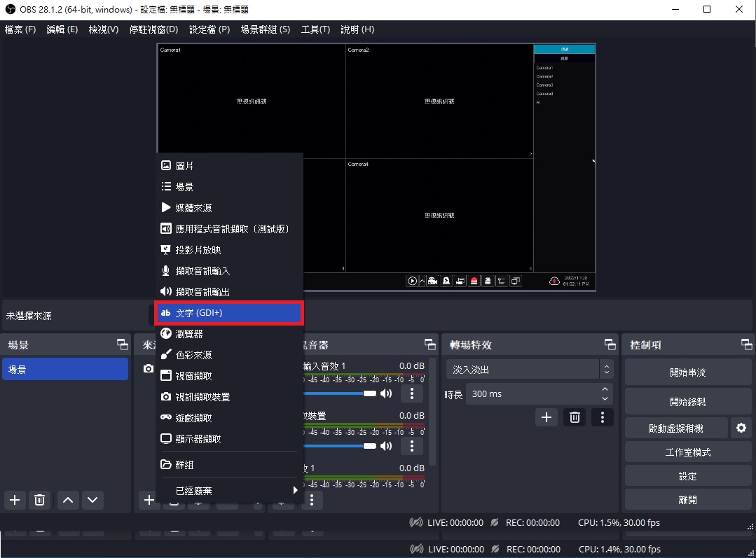Open the 設定檔 (P) menu
This screenshot has height=558, width=756.
click(209, 29)
